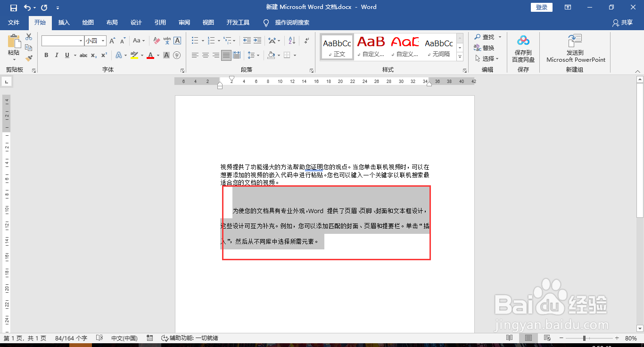The height and width of the screenshot is (347, 644).
Task: Apply bold formatting to selected text
Action: [x=46, y=55]
